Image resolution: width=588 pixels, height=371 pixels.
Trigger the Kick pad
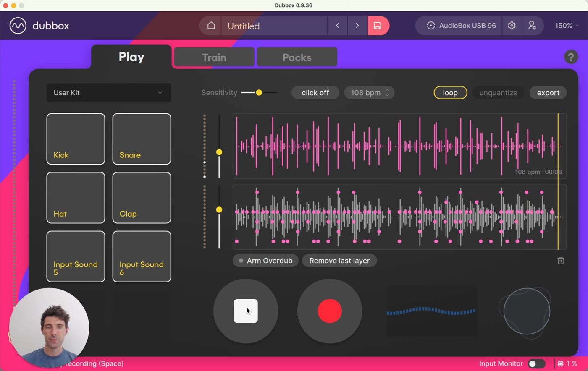click(x=76, y=139)
